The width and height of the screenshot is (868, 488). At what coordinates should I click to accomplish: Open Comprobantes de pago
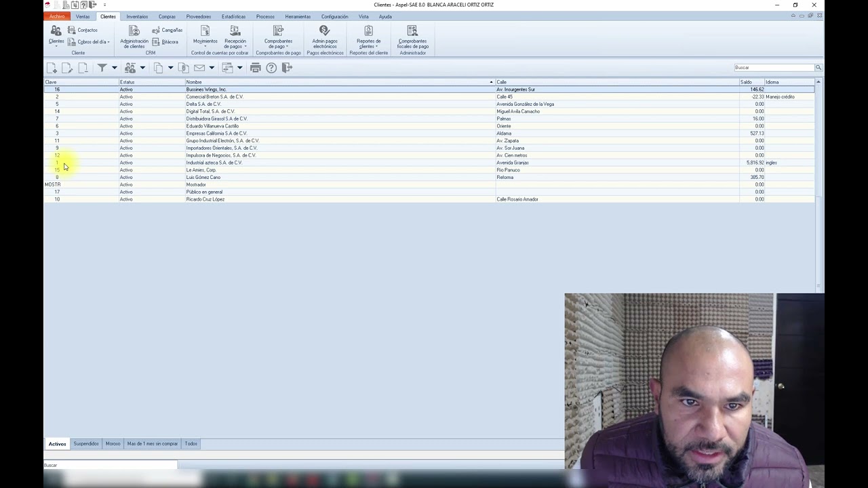(278, 35)
